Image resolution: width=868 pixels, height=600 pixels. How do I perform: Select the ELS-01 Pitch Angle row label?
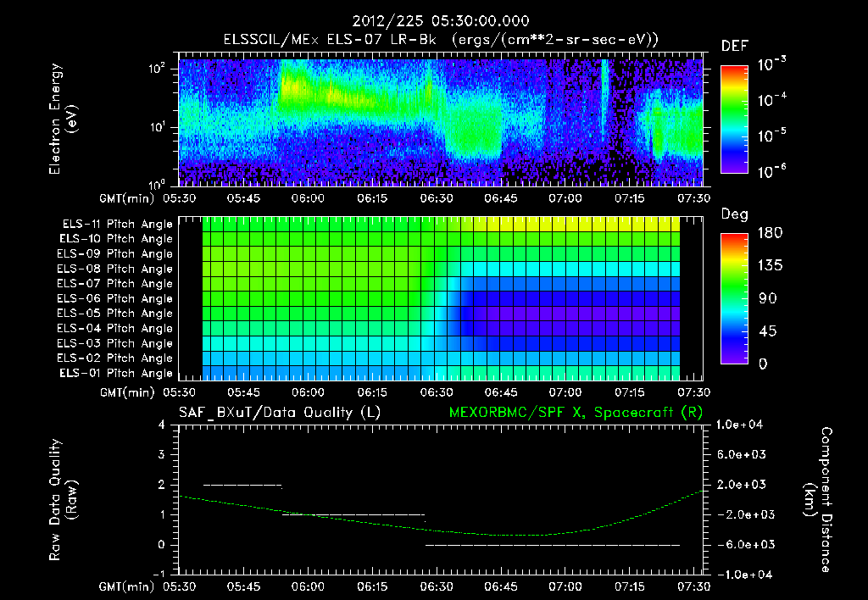116,373
